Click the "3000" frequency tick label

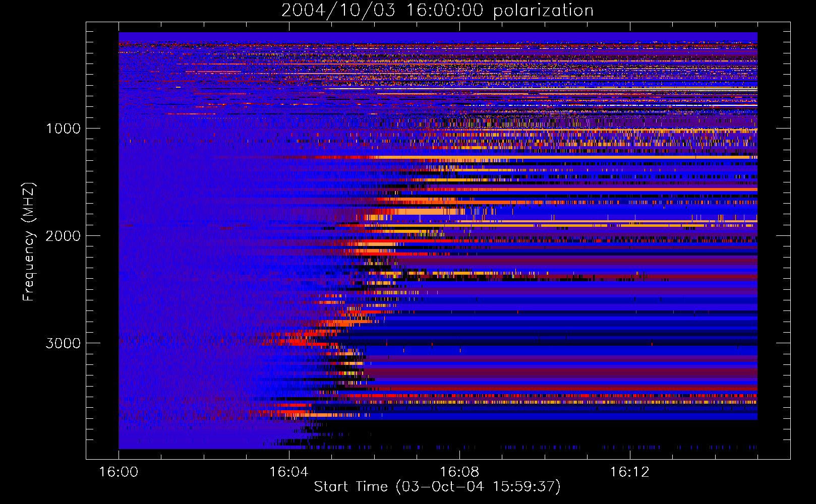[x=63, y=343]
